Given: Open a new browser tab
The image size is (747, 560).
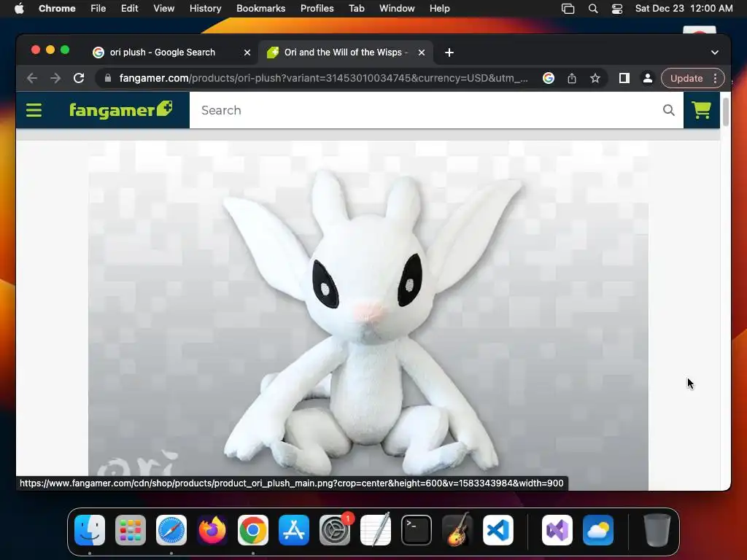Looking at the screenshot, I should coord(449,52).
